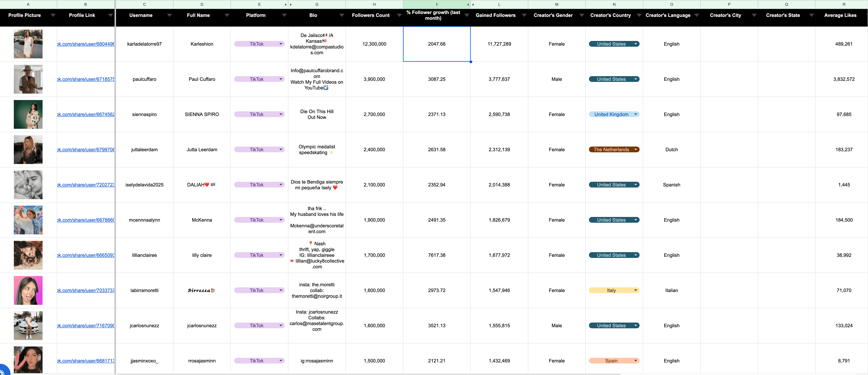Screen dimensions: 868x375
Task: Open Italy country dropdown for labirramoretti
Action: pyautogui.click(x=635, y=290)
